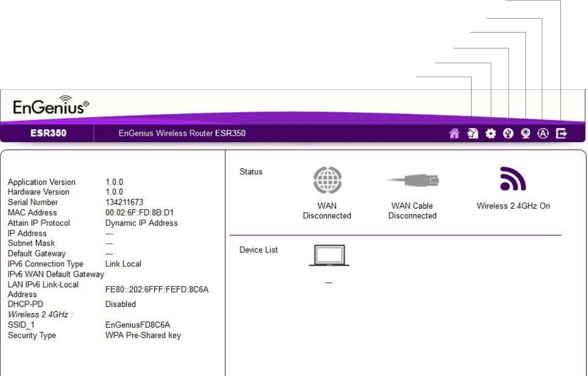This screenshot has width=588, height=376.
Task: Open router settings gear icon
Action: coord(490,133)
